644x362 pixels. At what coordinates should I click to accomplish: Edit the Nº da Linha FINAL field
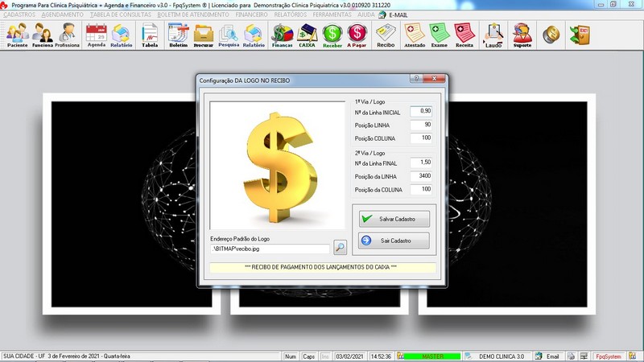(x=421, y=162)
